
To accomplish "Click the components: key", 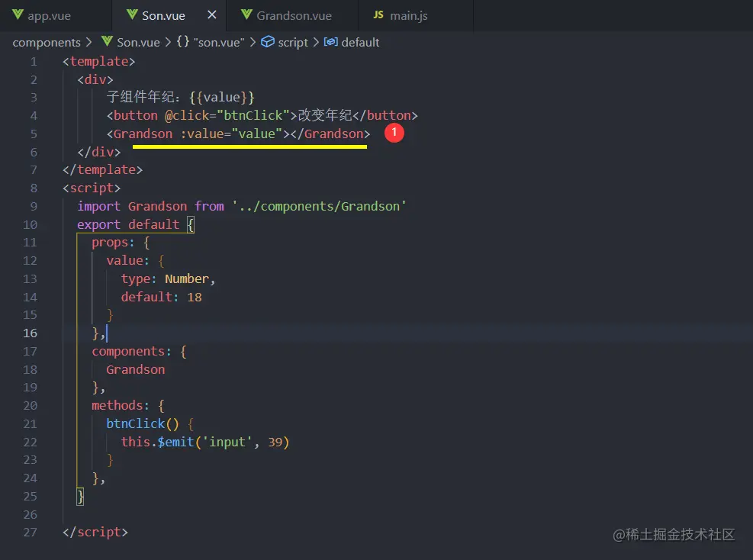I will 131,351.
